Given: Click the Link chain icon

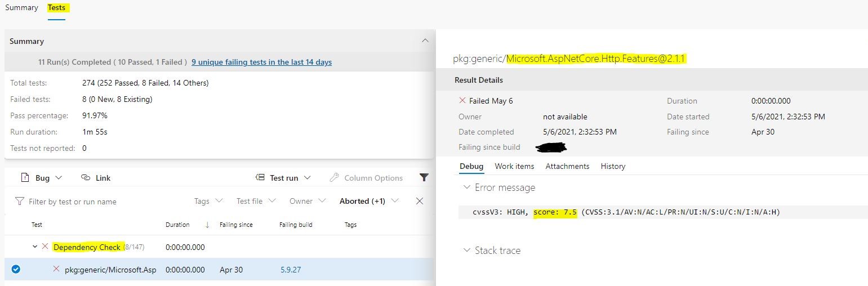Looking at the screenshot, I should pyautogui.click(x=86, y=177).
